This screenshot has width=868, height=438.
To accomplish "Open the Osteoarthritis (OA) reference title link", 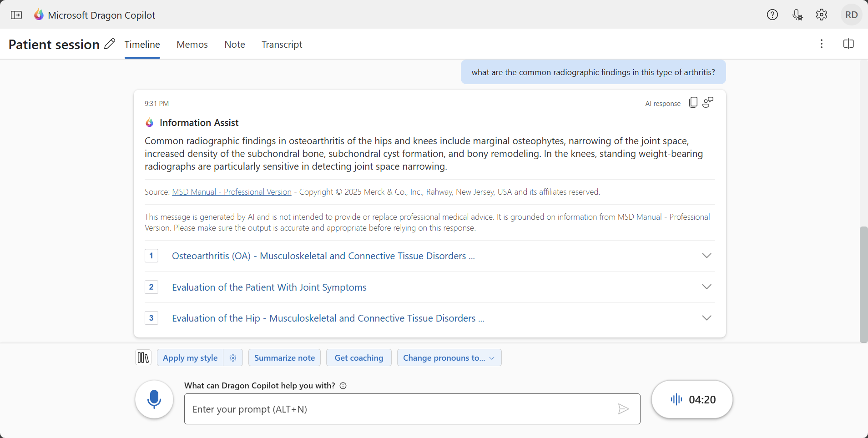I will (x=323, y=256).
